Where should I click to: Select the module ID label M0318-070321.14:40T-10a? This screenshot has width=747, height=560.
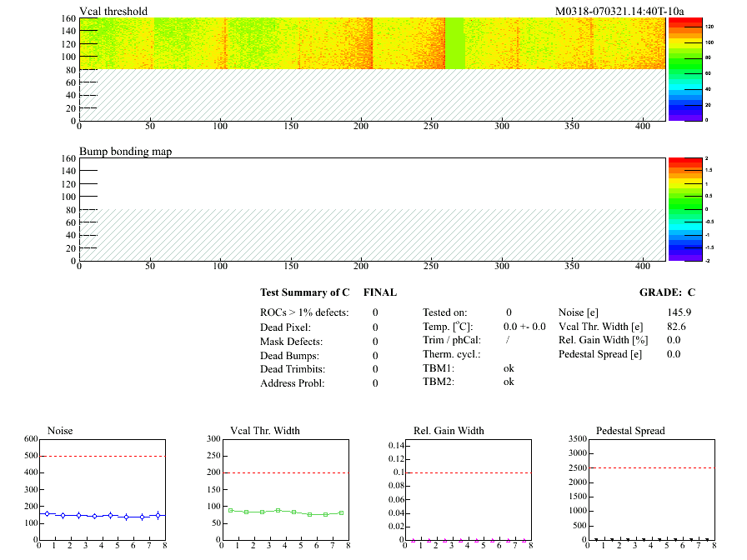(x=619, y=11)
